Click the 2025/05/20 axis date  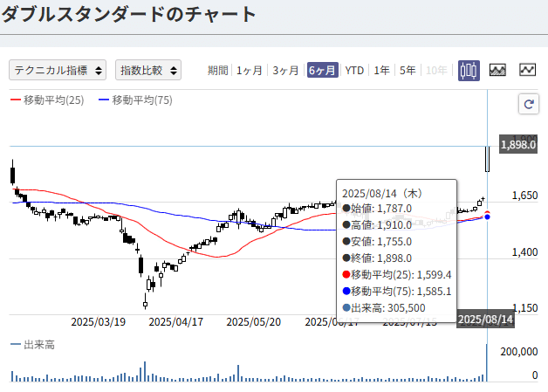(253, 321)
